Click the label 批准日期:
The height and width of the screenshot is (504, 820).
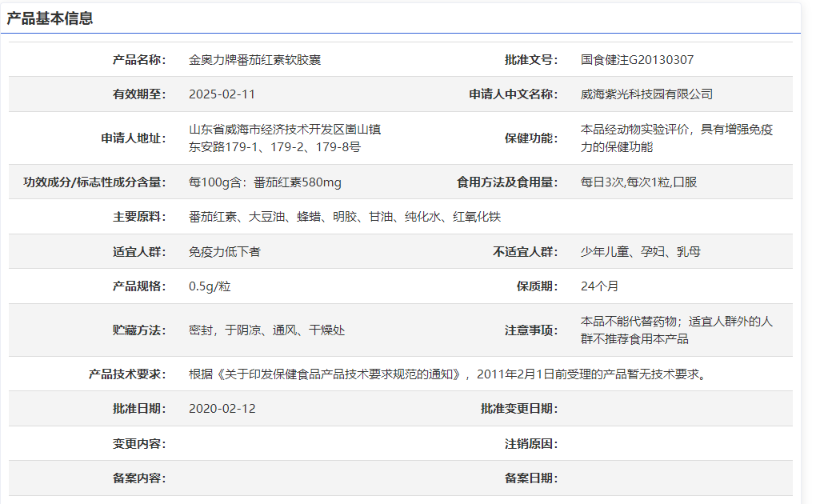(x=139, y=408)
